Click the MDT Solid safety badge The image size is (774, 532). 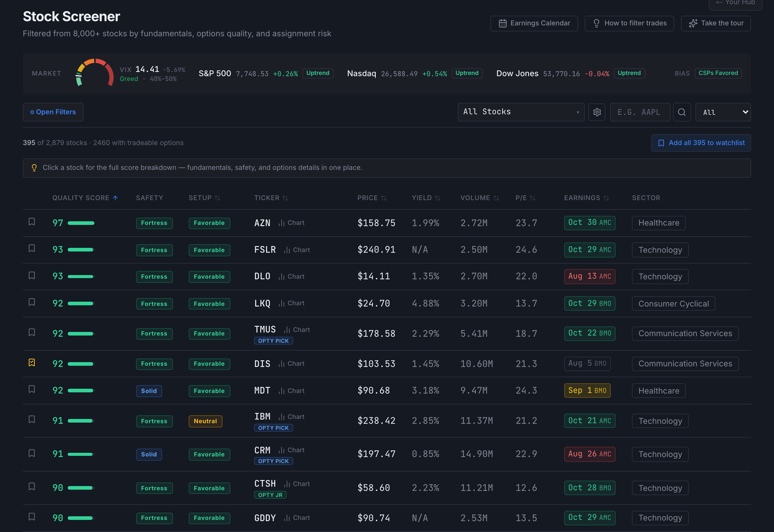tap(149, 391)
